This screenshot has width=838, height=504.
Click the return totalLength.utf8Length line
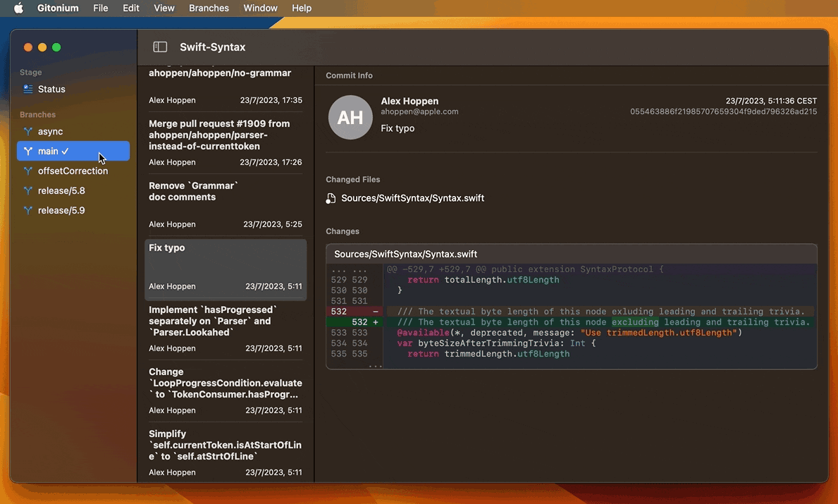tap(483, 280)
